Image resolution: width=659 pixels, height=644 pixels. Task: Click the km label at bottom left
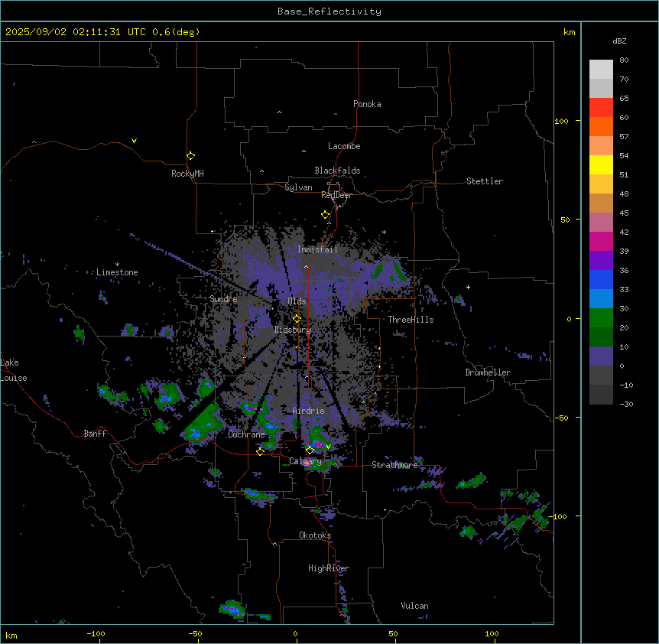click(x=11, y=636)
